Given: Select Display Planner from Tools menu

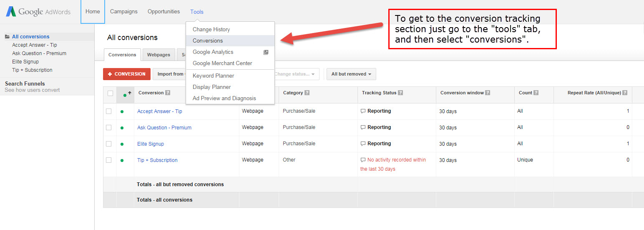Looking at the screenshot, I should tap(230, 87).
